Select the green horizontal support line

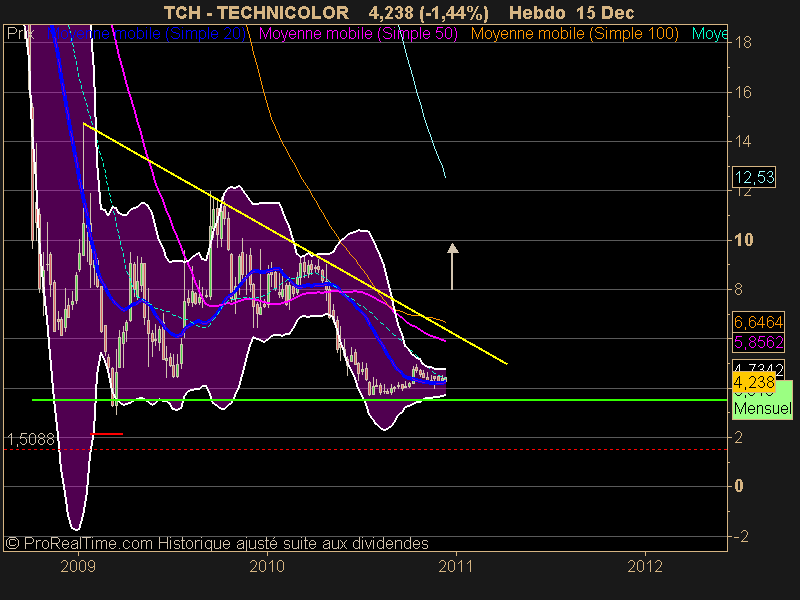click(380, 400)
